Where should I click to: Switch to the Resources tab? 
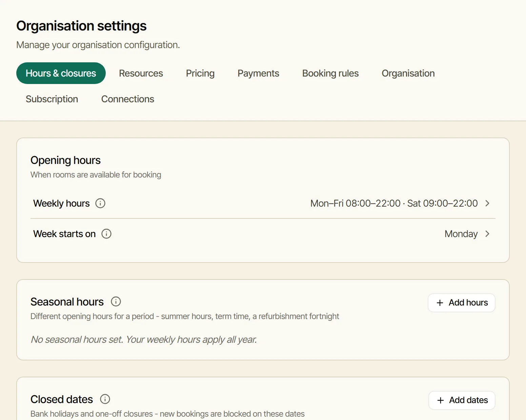[x=141, y=73]
